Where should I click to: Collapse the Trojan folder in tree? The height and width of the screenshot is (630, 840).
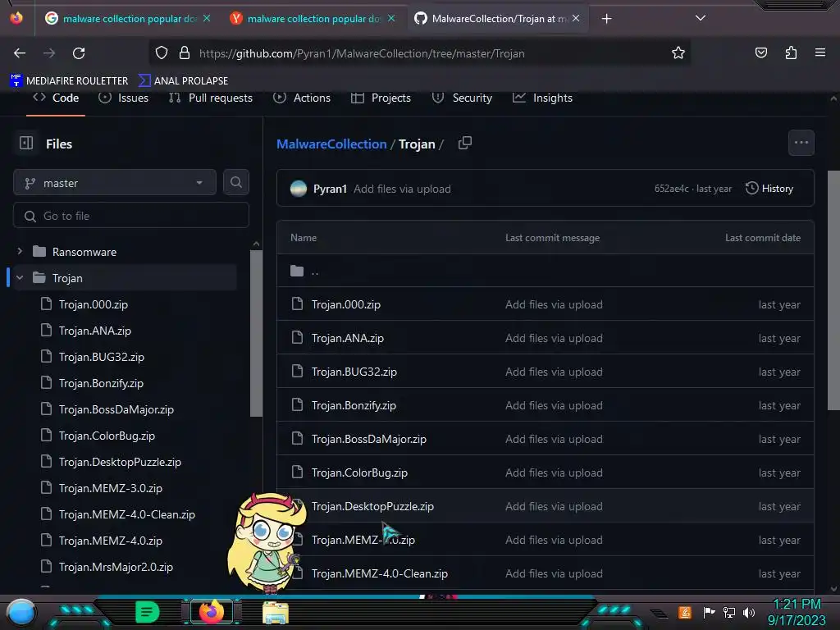(20, 277)
